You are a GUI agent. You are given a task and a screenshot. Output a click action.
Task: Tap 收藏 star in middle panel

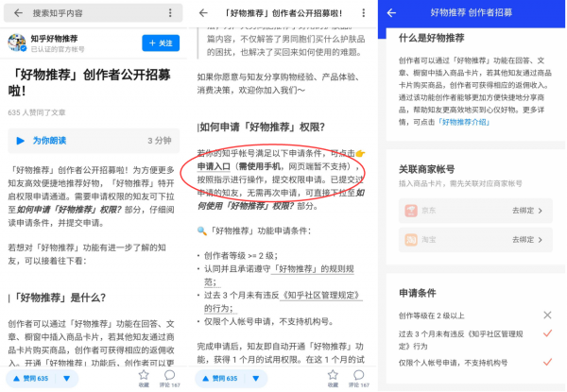coord(333,378)
